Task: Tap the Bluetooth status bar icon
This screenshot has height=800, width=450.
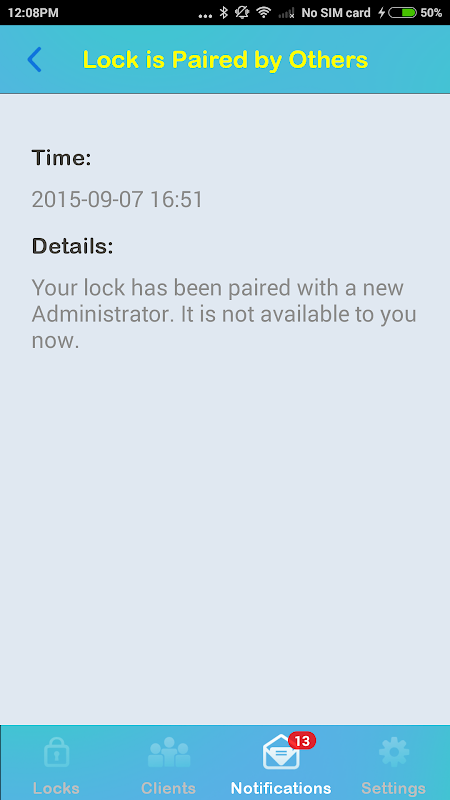Action: click(x=223, y=13)
